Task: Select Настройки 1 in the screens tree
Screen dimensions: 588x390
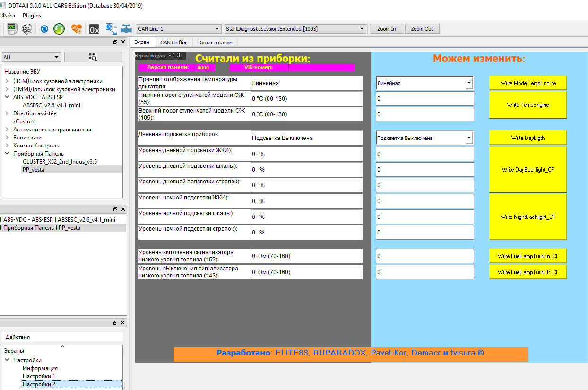Action: point(39,376)
